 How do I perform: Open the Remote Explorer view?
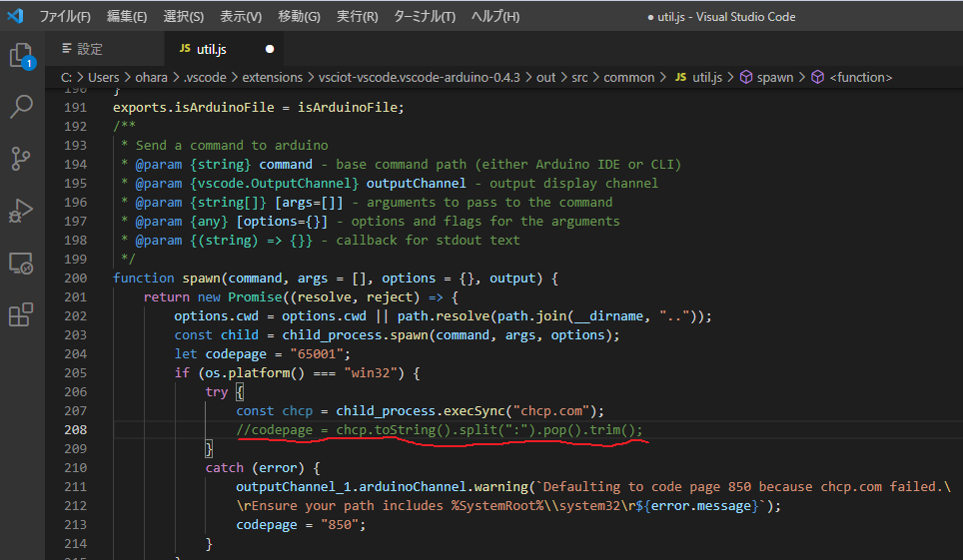pos(21,264)
